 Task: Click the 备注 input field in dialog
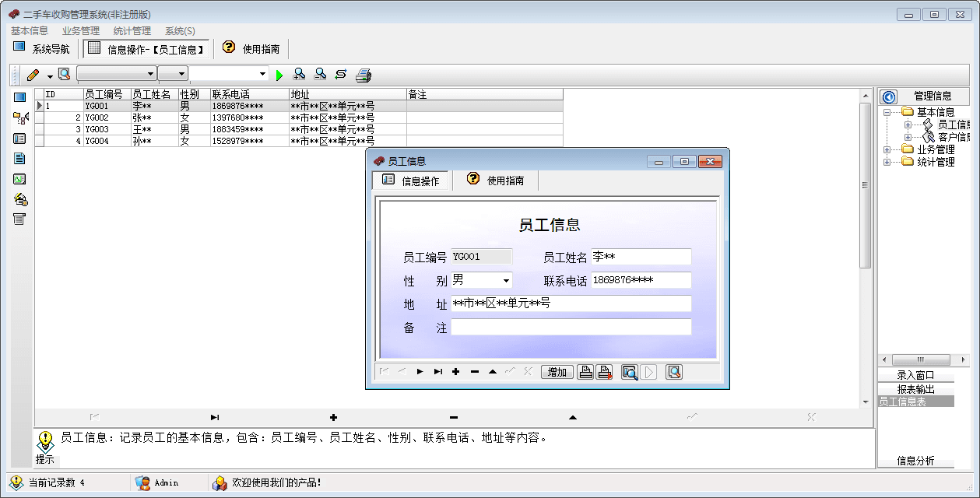(x=571, y=328)
